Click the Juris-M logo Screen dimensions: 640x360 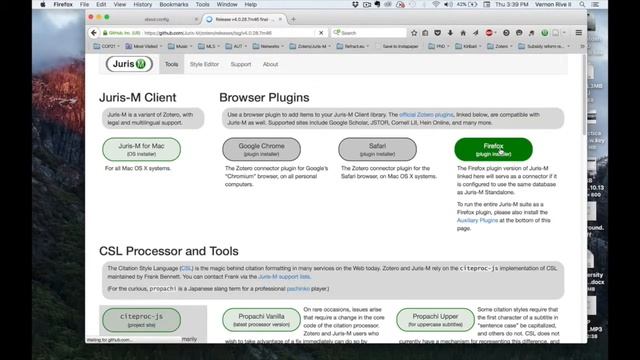[129, 64]
